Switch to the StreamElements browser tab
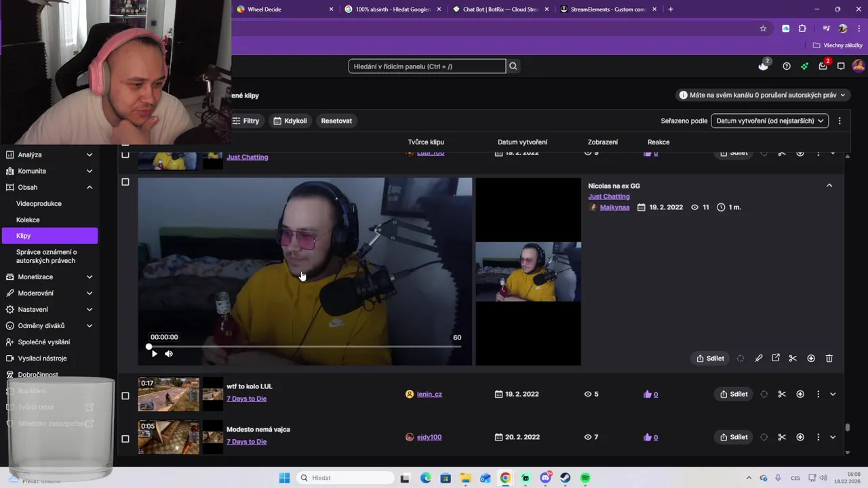Screen dimensions: 868x488 click(608, 9)
